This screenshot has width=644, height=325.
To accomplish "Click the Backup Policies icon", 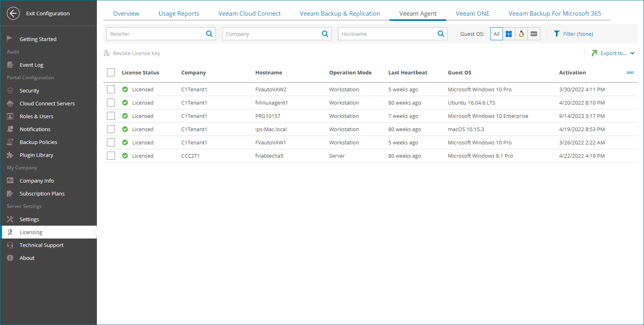I will pyautogui.click(x=10, y=142).
